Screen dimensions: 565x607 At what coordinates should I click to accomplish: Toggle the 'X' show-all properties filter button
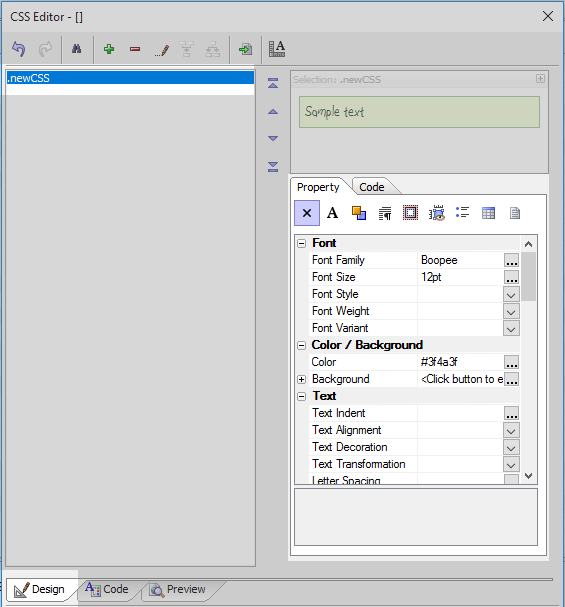click(307, 213)
